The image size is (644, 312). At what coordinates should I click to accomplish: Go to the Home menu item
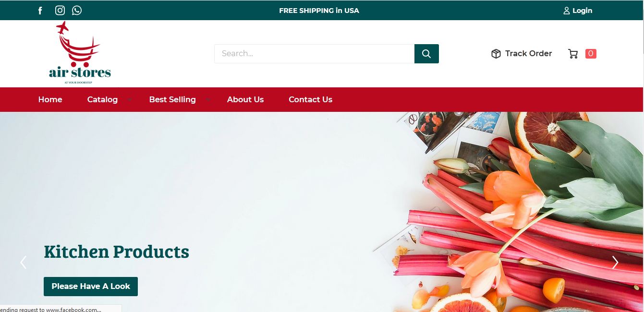tap(50, 99)
